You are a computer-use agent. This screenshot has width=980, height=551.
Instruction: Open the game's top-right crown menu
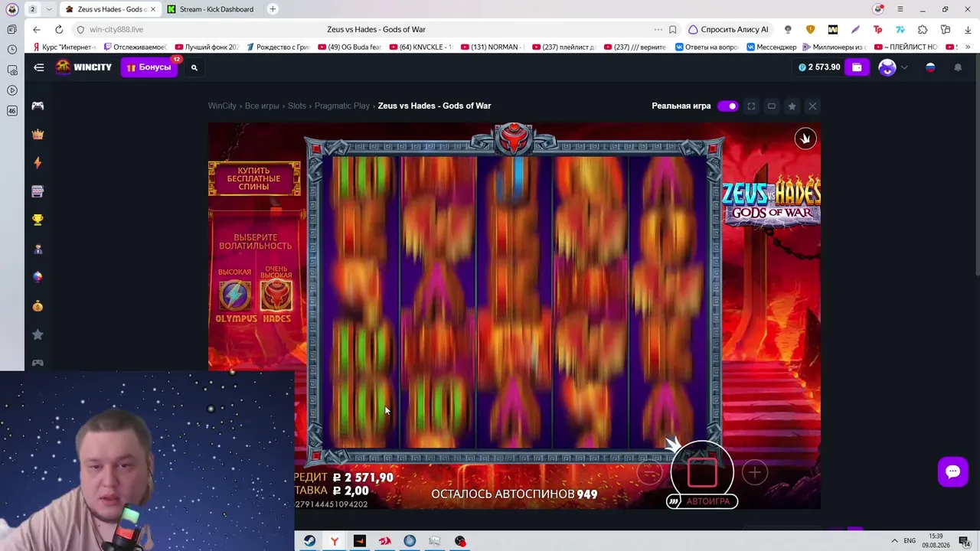coord(805,139)
